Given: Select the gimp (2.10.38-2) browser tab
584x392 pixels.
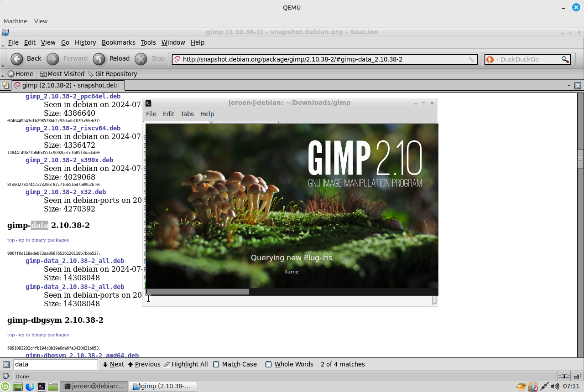Looking at the screenshot, I should coord(68,85).
